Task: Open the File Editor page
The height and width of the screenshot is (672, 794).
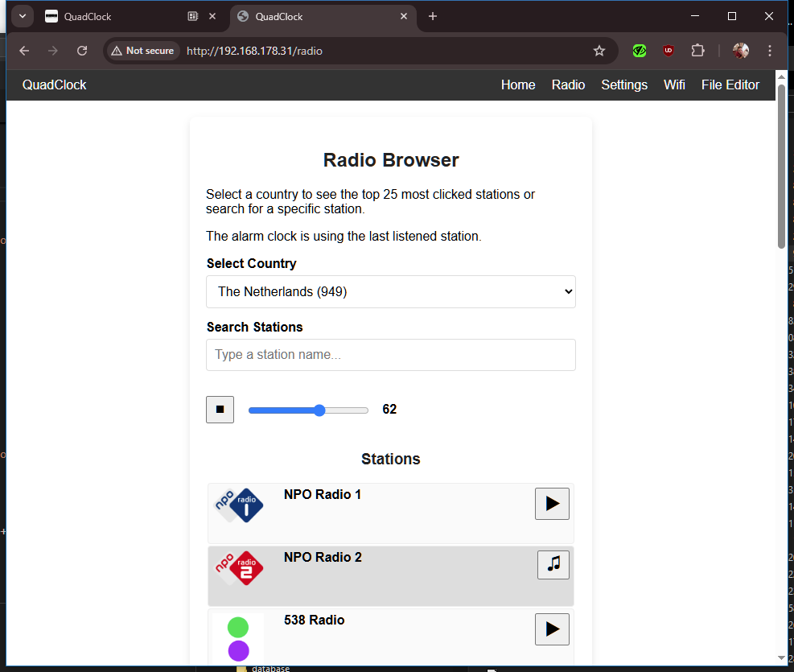Action: [730, 85]
